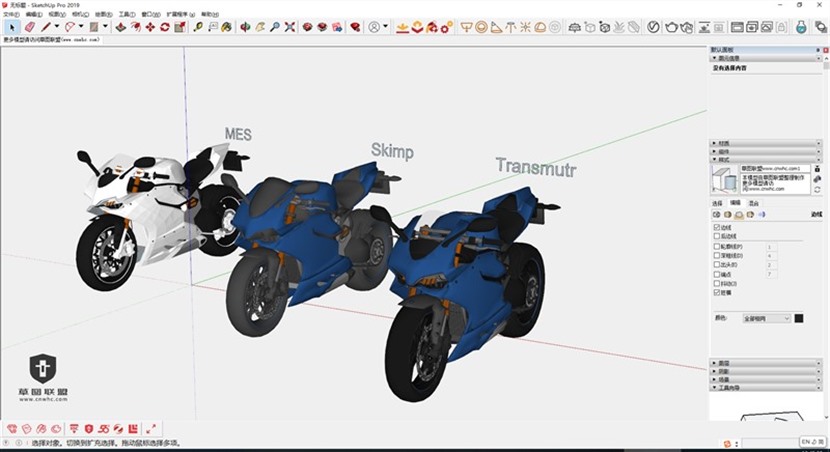This screenshot has width=830, height=452.
Task: Pick the Scale tool
Action: [180, 26]
